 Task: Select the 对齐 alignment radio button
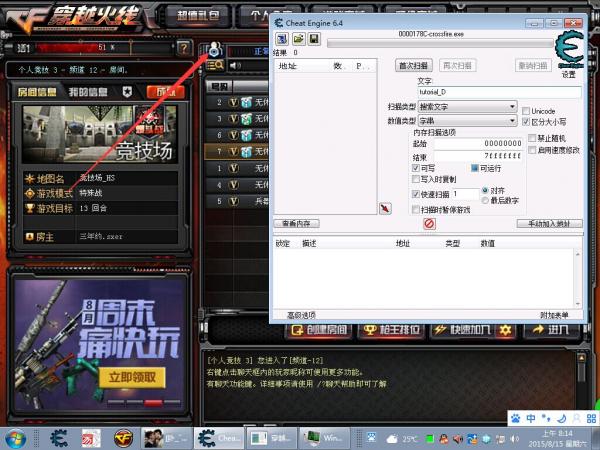tap(485, 190)
